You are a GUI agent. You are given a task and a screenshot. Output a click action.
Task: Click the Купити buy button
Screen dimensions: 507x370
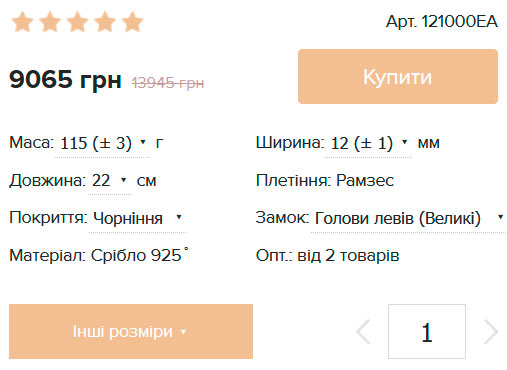pyautogui.click(x=398, y=76)
